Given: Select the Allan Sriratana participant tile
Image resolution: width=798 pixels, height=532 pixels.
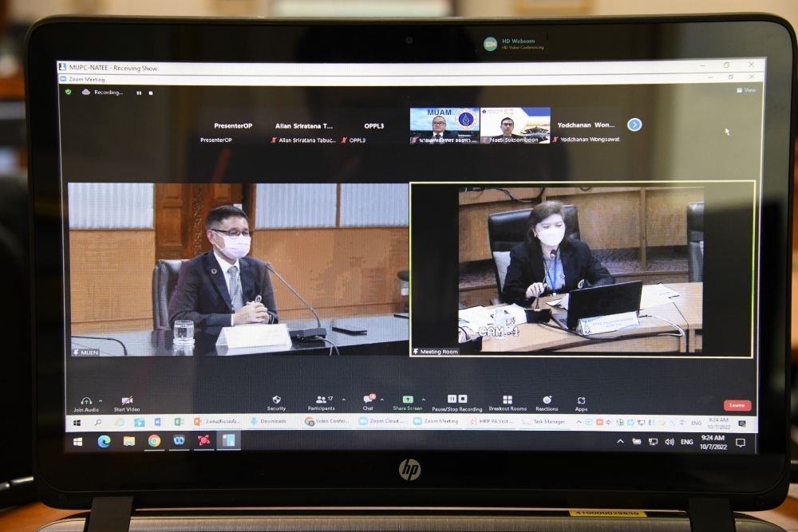Looking at the screenshot, I should click(304, 126).
